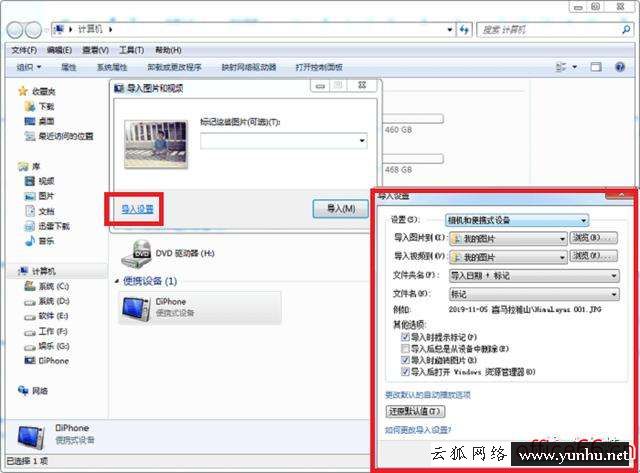640x473 pixels.
Task: Open 下载 folder in sidebar
Action: (x=40, y=107)
